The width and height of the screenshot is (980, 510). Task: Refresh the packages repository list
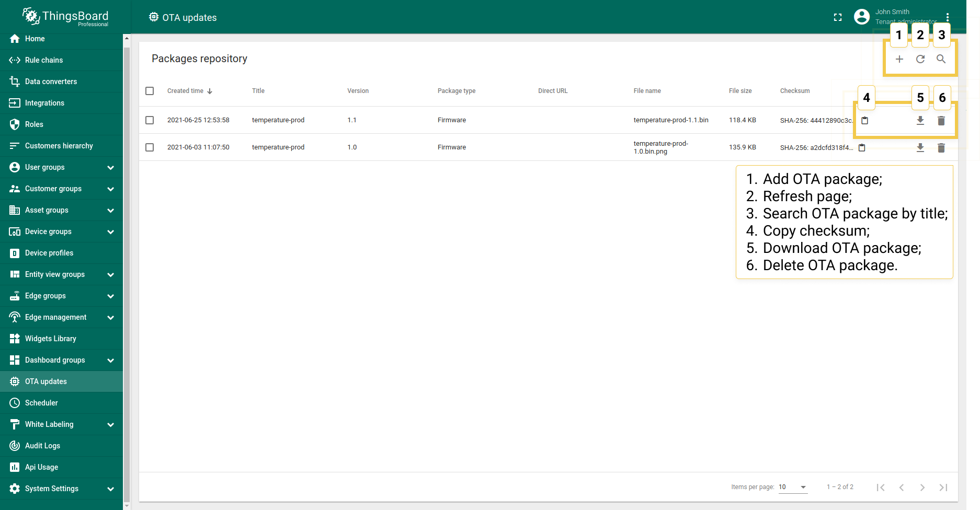[920, 59]
